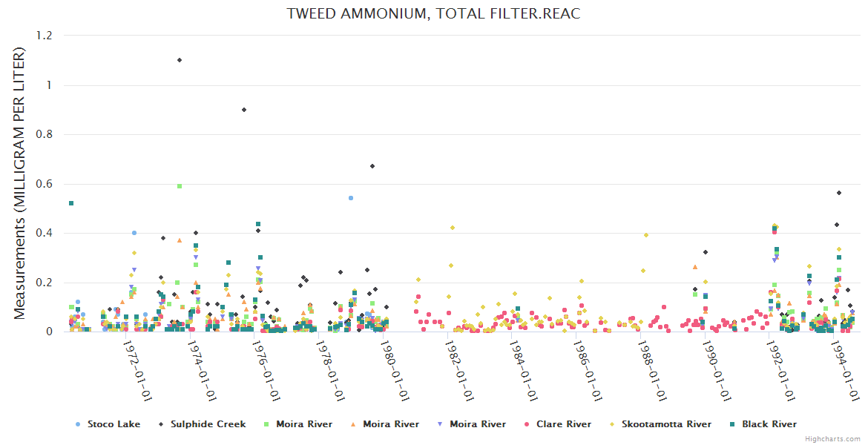Image resolution: width=868 pixels, height=445 pixels.
Task: Click the pink circle Clare River legend marker
Action: [527, 424]
